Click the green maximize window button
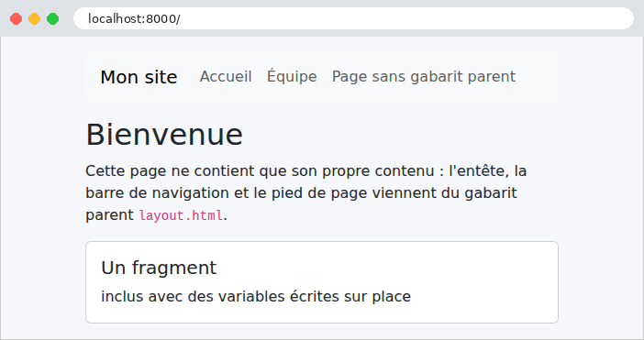Image resolution: width=644 pixels, height=340 pixels. point(52,19)
